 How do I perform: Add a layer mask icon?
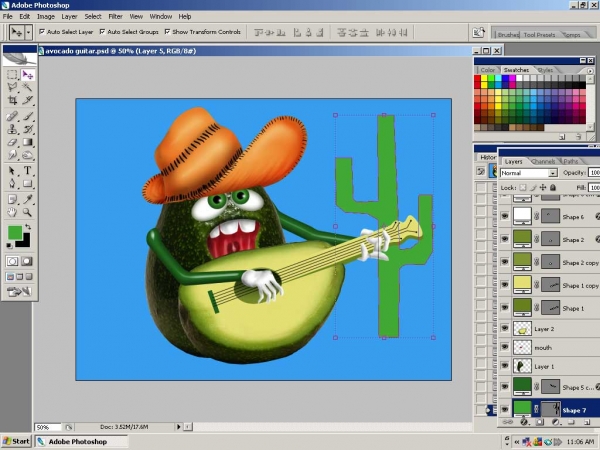540,422
